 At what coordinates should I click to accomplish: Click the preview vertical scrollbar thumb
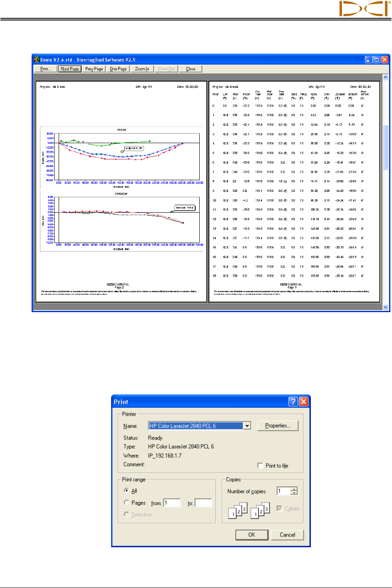pos(385,147)
